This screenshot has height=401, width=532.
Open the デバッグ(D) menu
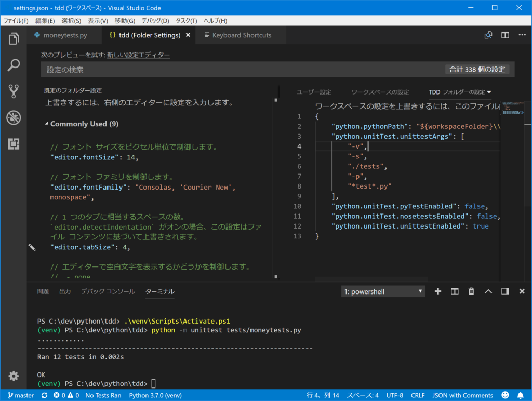click(x=155, y=21)
